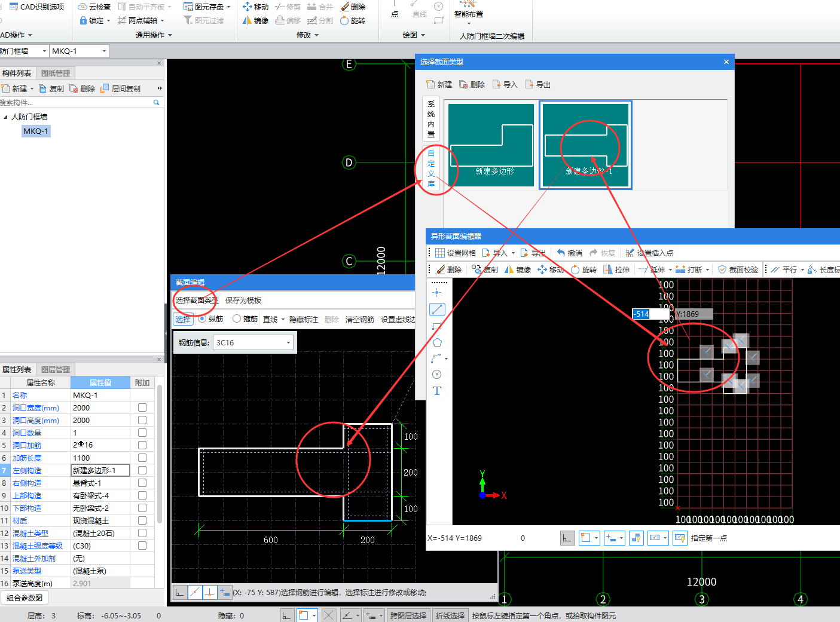Collapse the 人防门框墙 tree node
The width and height of the screenshot is (840, 622).
coord(5,117)
